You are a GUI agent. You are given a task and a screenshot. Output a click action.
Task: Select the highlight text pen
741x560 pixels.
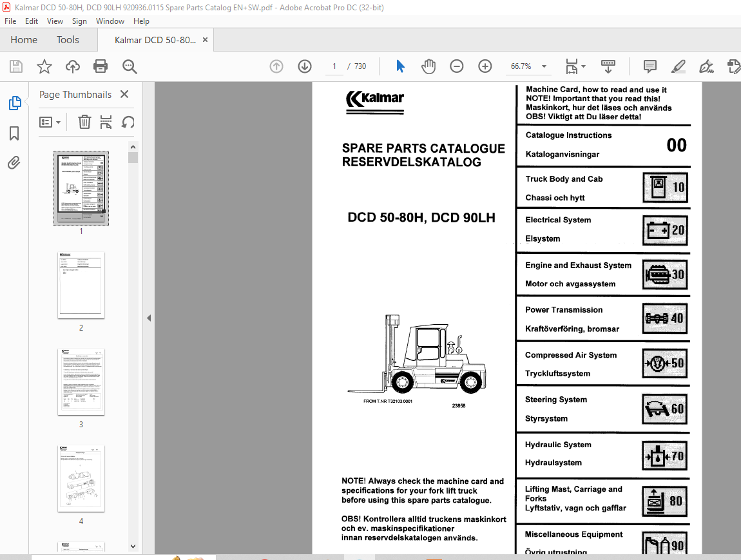click(x=678, y=66)
